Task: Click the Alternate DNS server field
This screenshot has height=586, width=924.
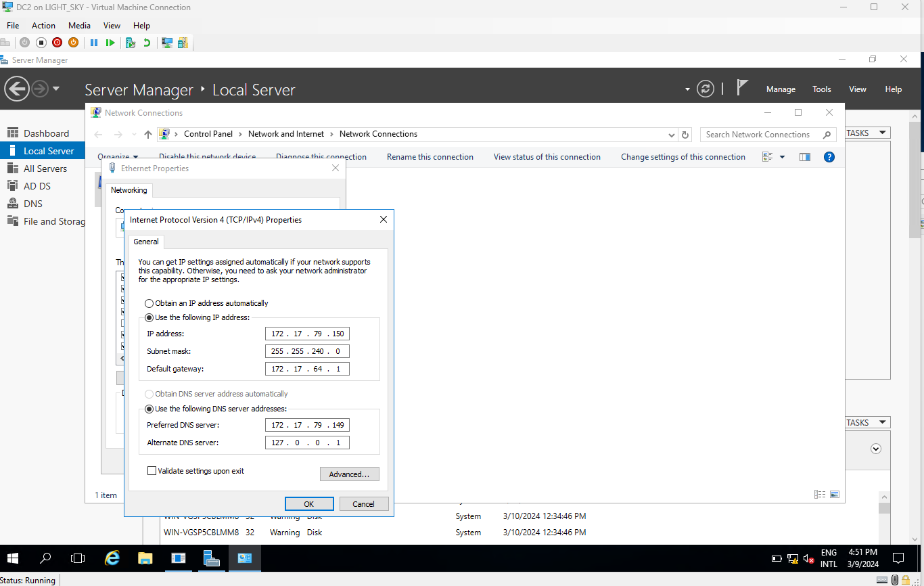Action: pyautogui.click(x=308, y=443)
